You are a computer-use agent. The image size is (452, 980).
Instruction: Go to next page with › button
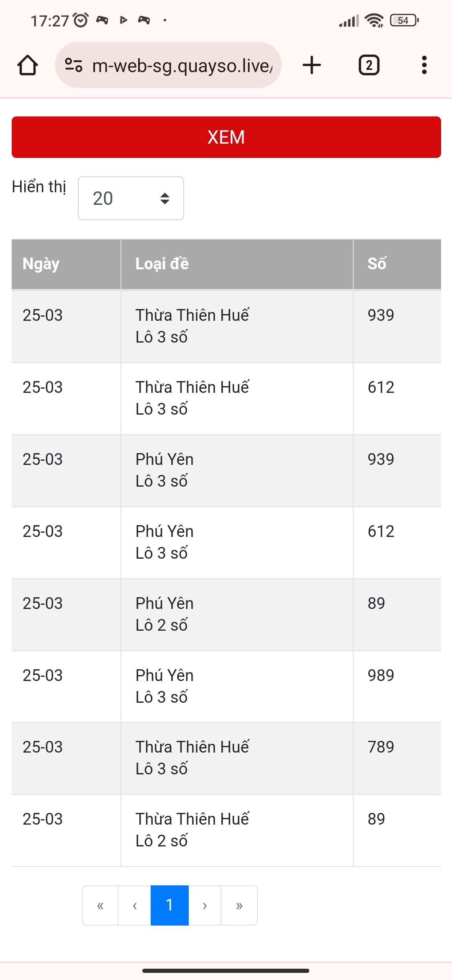205,905
